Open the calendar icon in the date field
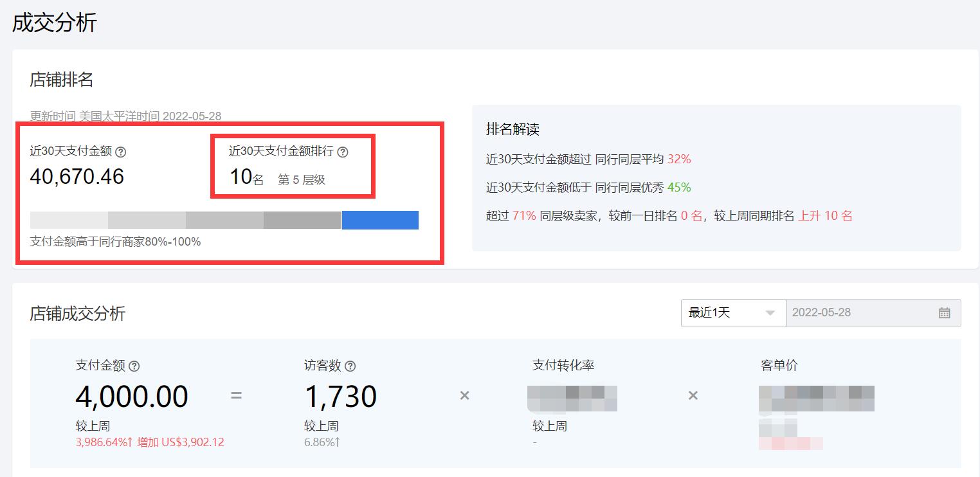This screenshot has width=980, height=477. coord(944,313)
